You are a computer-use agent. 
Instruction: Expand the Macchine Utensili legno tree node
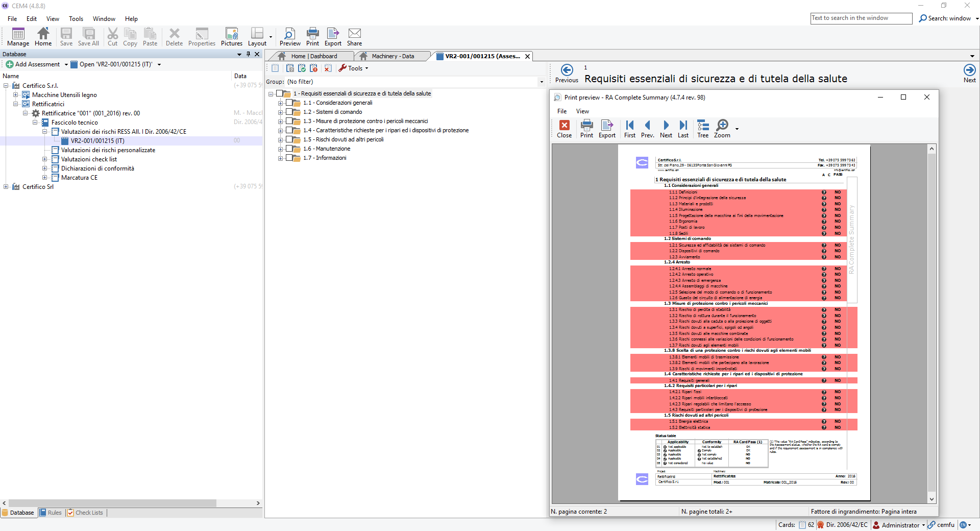(16, 95)
